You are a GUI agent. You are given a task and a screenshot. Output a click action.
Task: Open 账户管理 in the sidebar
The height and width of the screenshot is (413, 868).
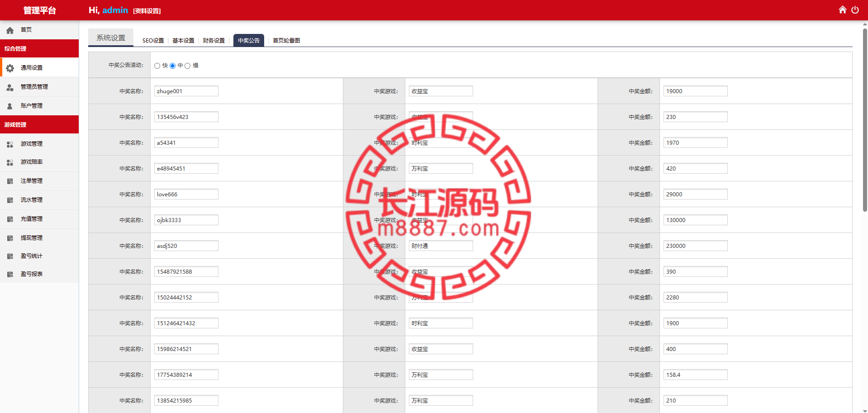coord(32,106)
